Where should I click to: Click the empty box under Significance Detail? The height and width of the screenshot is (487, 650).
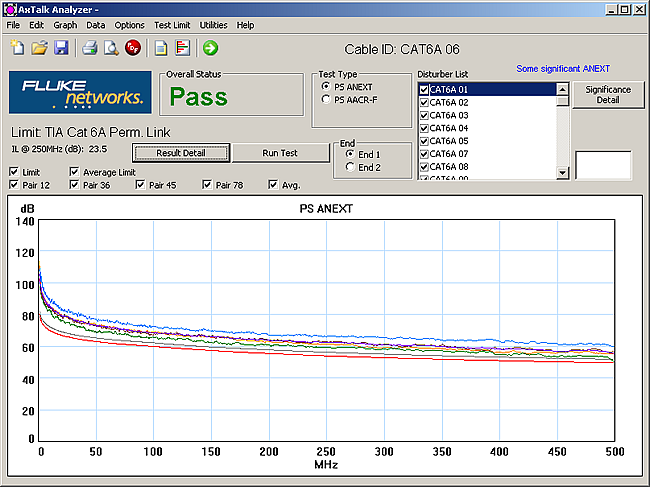(603, 165)
